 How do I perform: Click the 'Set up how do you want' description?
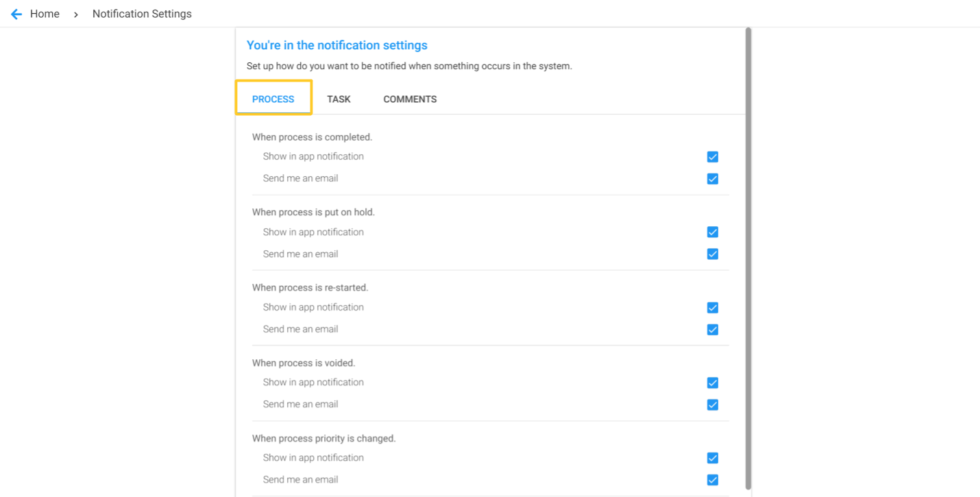[409, 66]
